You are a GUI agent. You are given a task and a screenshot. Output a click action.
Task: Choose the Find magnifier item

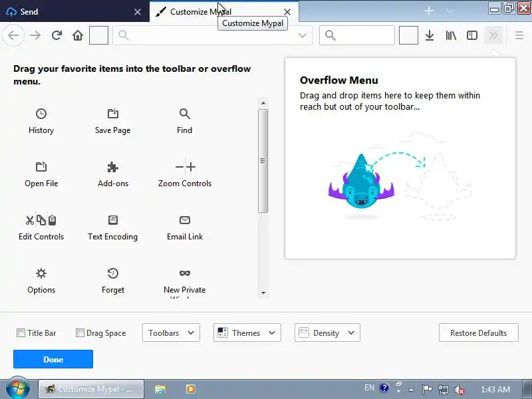tap(185, 121)
